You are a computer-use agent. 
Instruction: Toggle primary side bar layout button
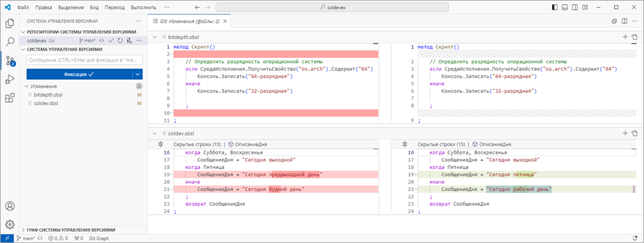pos(555,7)
